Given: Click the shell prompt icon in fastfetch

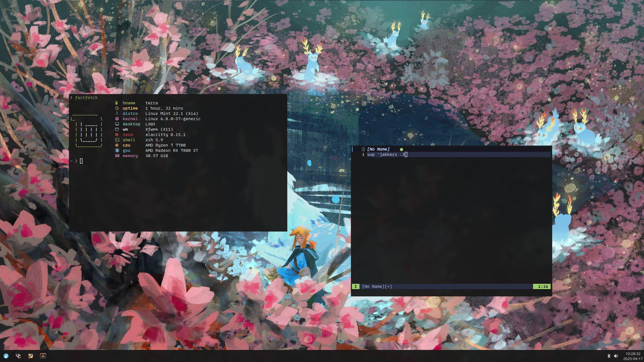Looking at the screenshot, I should tap(117, 140).
